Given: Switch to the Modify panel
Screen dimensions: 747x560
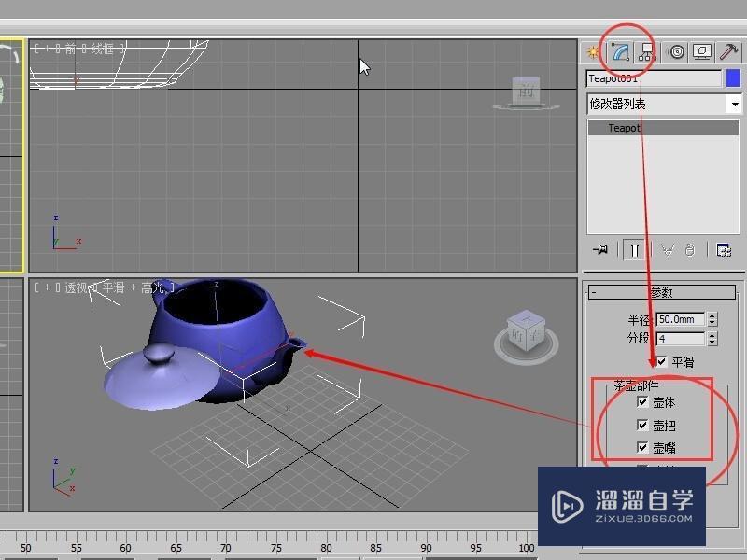Looking at the screenshot, I should [620, 51].
